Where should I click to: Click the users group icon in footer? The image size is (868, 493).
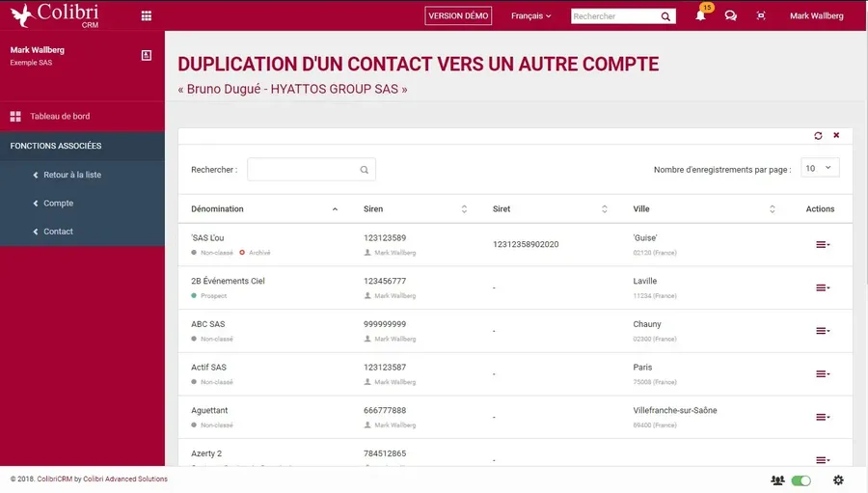[777, 480]
